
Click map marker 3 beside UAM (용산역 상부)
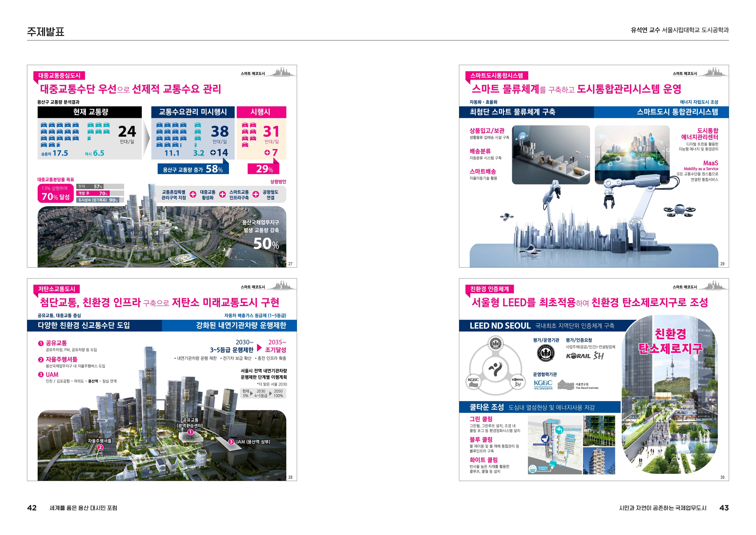[231, 442]
